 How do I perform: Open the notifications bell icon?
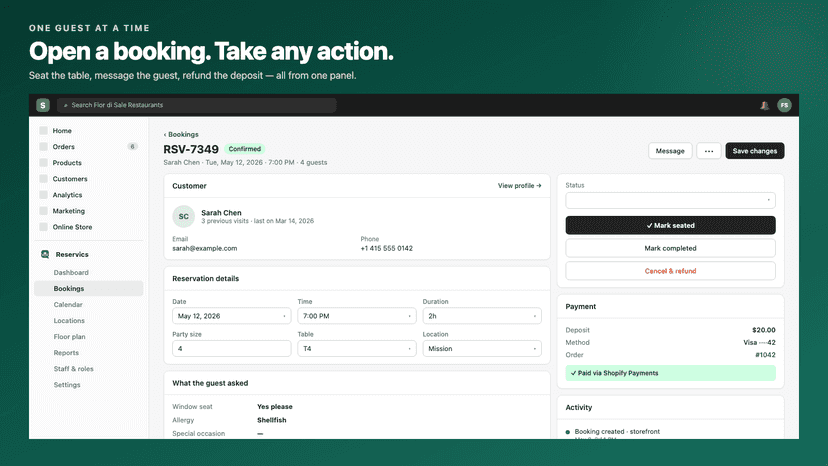pyautogui.click(x=764, y=105)
